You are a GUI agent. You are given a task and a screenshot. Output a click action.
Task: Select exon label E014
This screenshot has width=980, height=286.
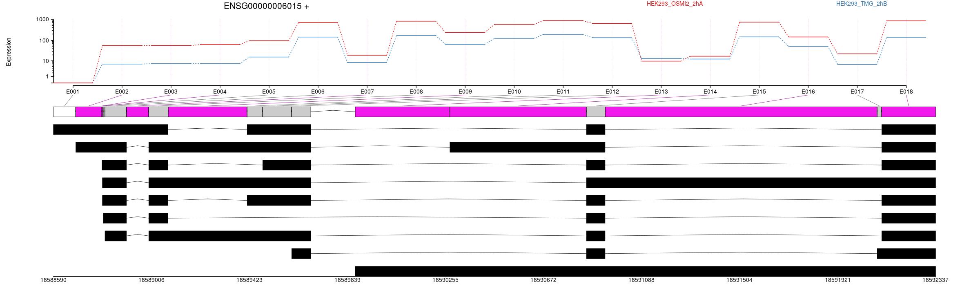710,92
